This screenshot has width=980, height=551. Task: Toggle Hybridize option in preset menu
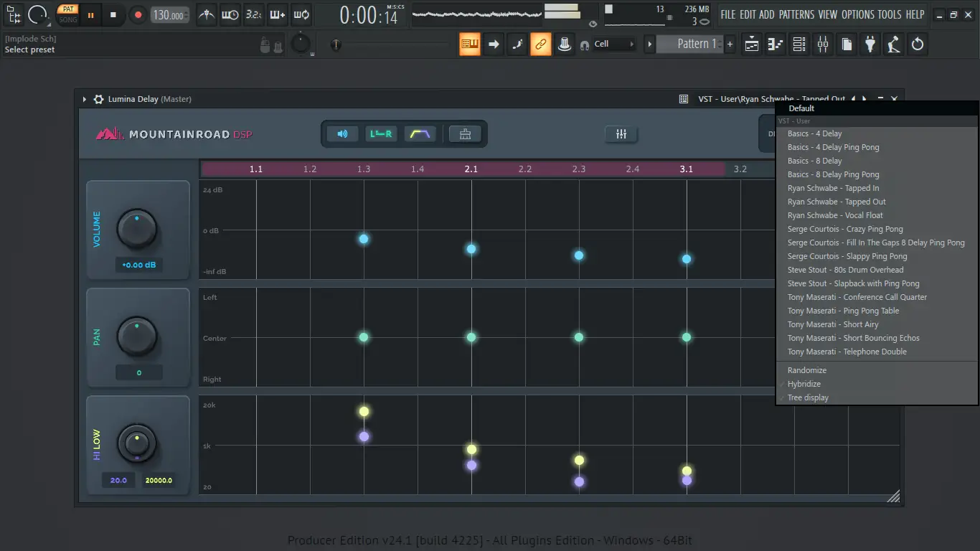pos(877,384)
